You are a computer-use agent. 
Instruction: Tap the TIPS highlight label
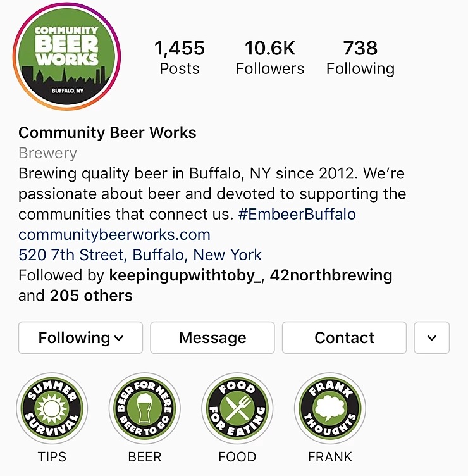point(52,456)
